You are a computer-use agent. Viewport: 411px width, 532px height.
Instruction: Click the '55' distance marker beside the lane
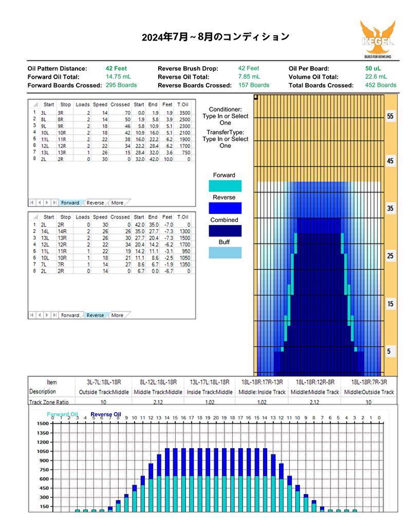coord(390,116)
